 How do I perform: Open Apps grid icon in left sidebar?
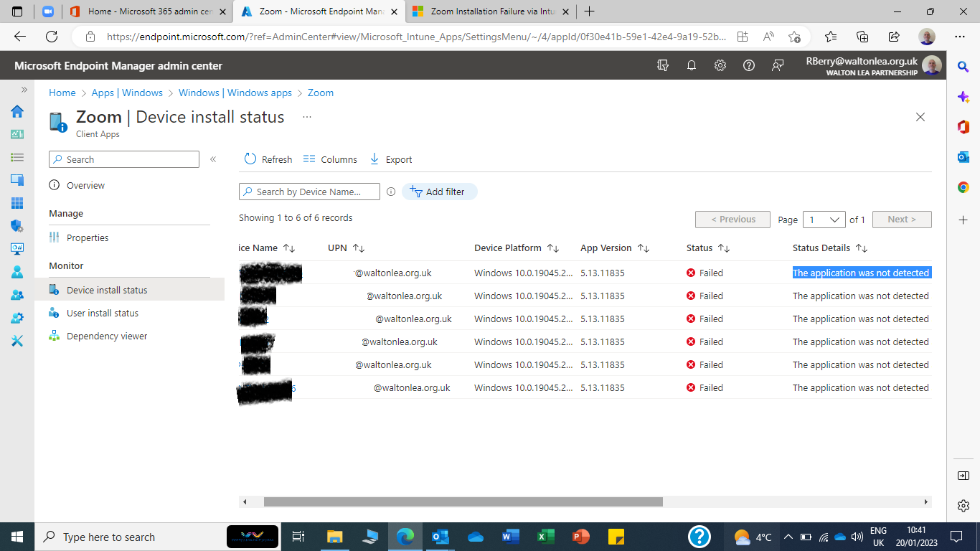(x=17, y=203)
